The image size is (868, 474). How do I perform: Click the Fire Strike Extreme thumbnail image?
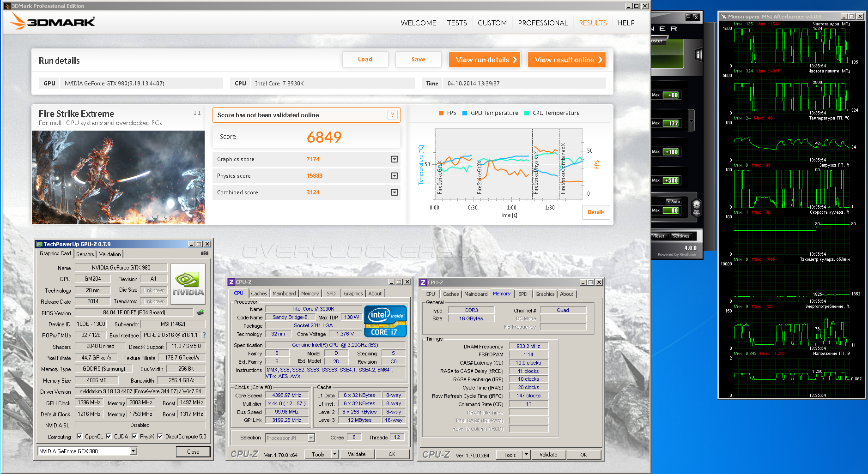click(x=118, y=177)
